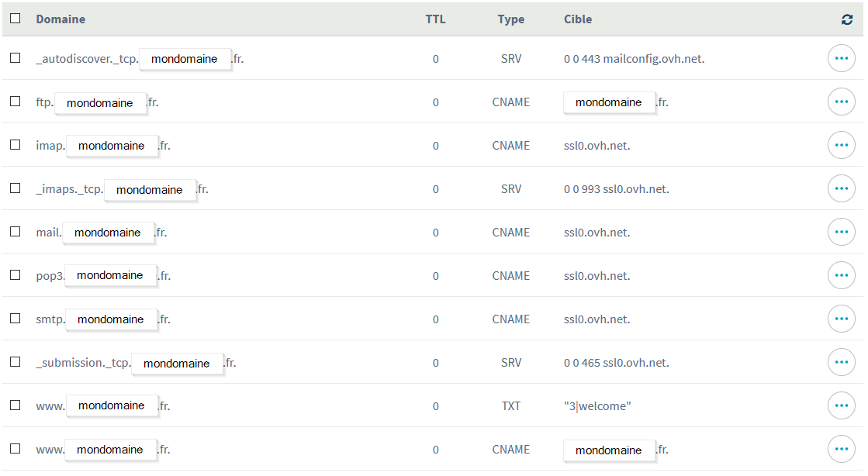Image resolution: width=868 pixels, height=476 pixels.
Task: Click the Cible column header
Action: click(x=578, y=19)
